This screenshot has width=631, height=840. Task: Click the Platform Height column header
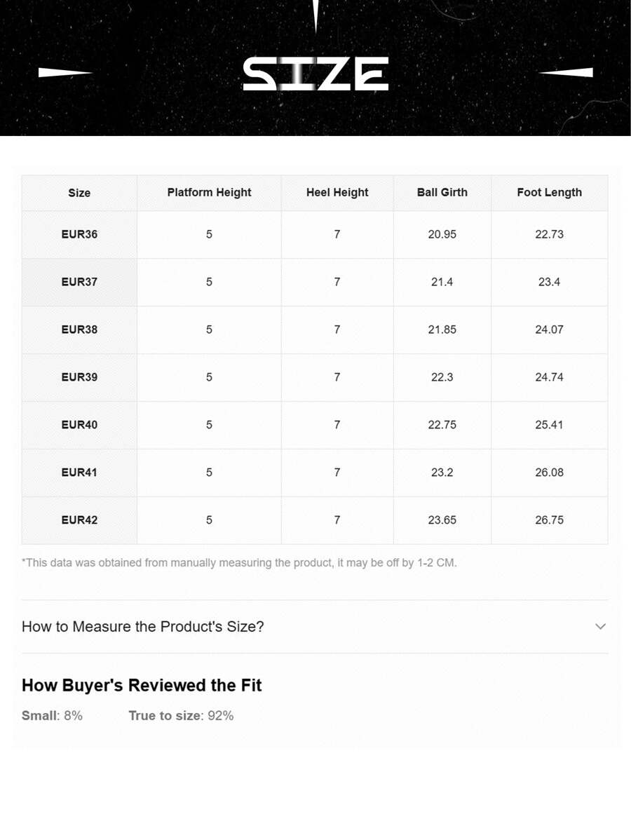pos(209,192)
